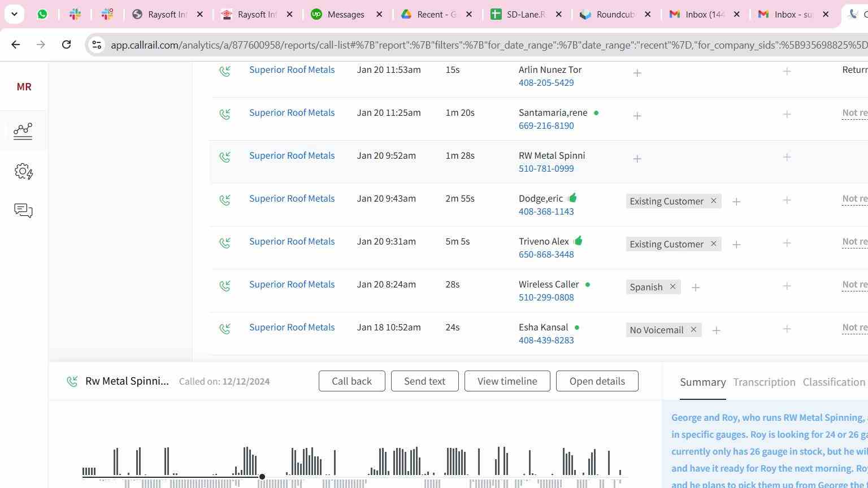Open the browser tab search dropdown arrow
868x488 pixels.
click(x=14, y=14)
